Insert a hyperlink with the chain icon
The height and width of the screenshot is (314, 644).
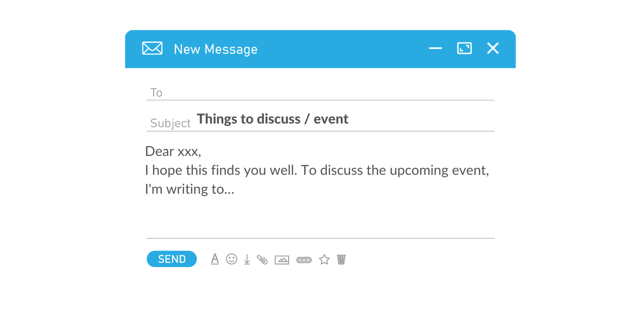(304, 260)
